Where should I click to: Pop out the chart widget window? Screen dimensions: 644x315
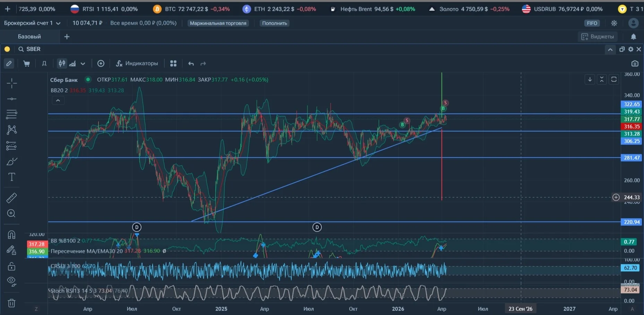tap(622, 49)
